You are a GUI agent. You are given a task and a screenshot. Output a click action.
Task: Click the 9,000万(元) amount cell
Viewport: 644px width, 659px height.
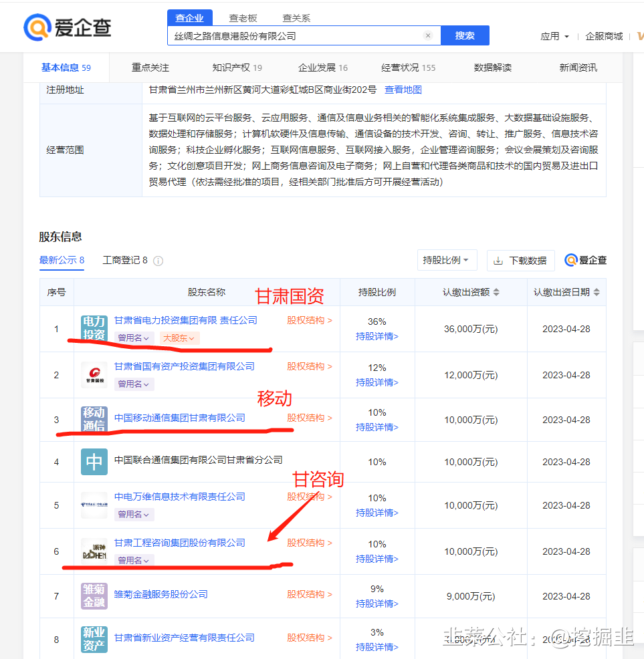[x=471, y=596]
